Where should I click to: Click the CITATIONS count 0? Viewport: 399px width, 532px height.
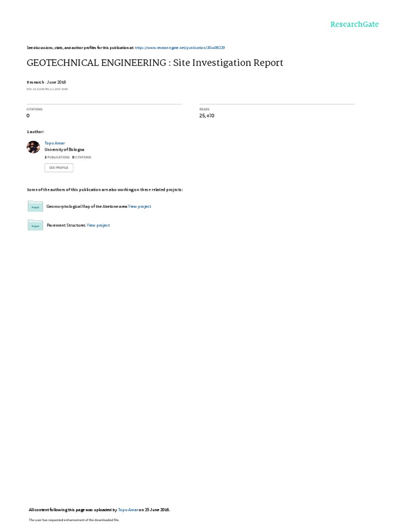(28, 116)
